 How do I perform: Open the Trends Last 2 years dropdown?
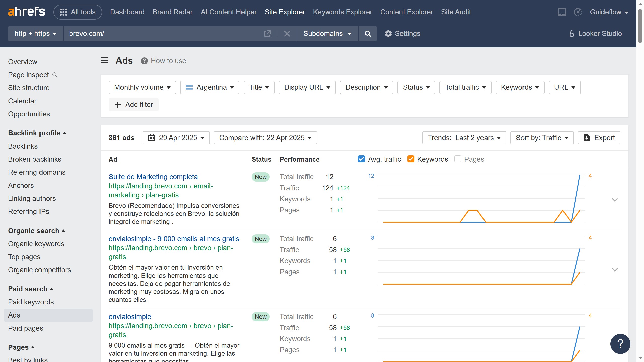(x=464, y=138)
